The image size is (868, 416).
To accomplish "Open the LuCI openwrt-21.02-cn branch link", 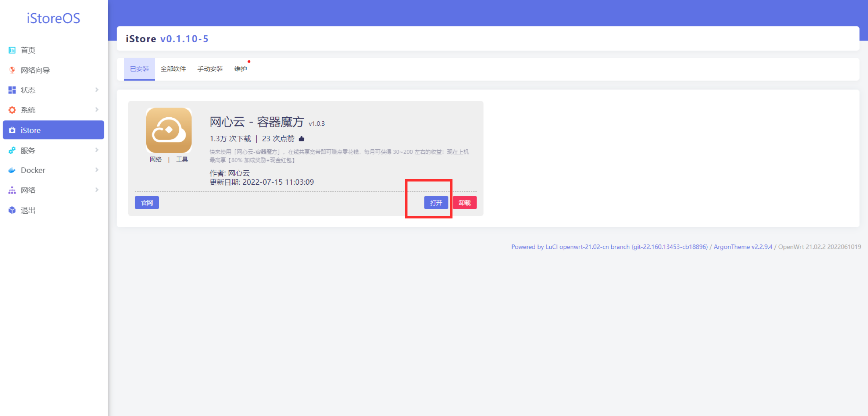I will pos(610,247).
